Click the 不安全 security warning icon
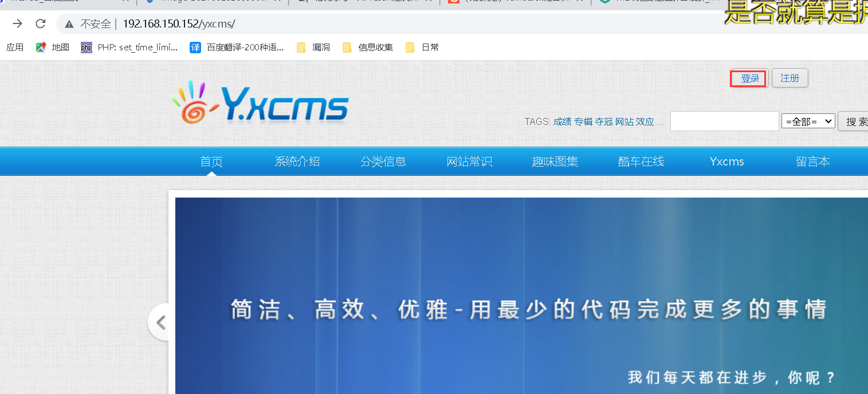Image resolution: width=868 pixels, height=394 pixels. click(69, 24)
